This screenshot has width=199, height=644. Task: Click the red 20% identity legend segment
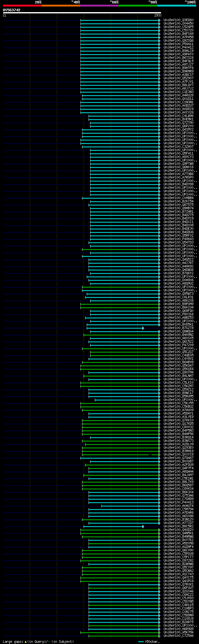pyautogui.click(x=22, y=6)
